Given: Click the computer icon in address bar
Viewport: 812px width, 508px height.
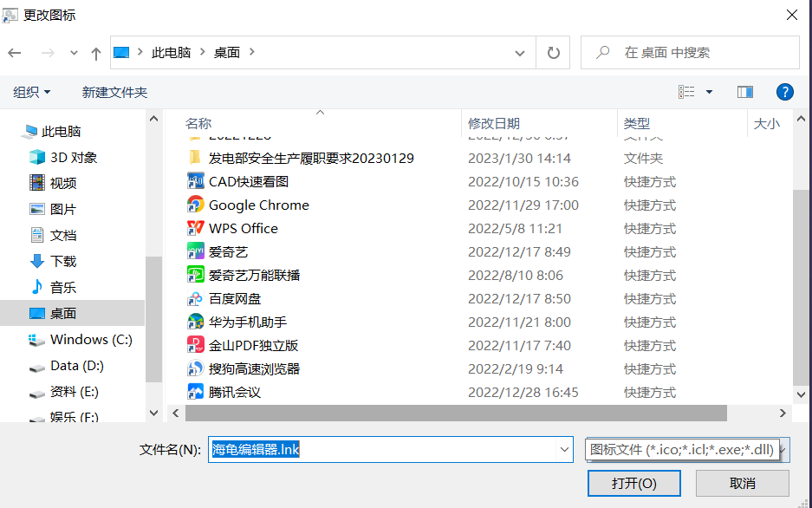Looking at the screenshot, I should click(121, 52).
